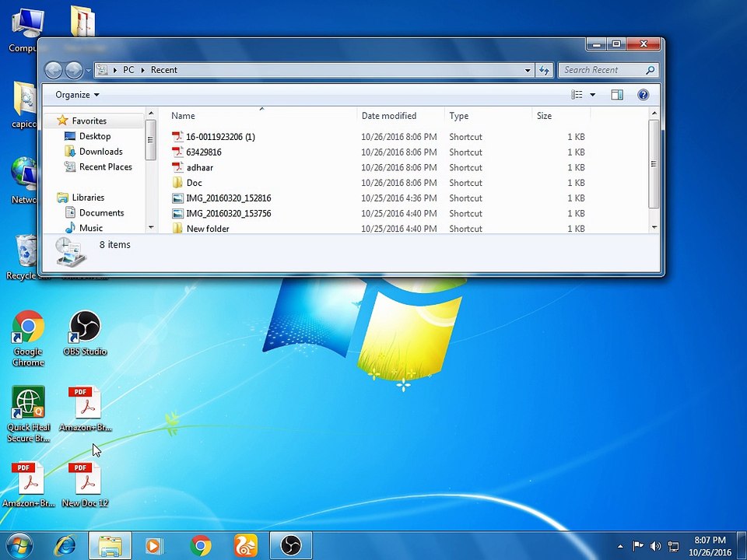
Task: Open UC Browser from the taskbar
Action: (x=245, y=546)
